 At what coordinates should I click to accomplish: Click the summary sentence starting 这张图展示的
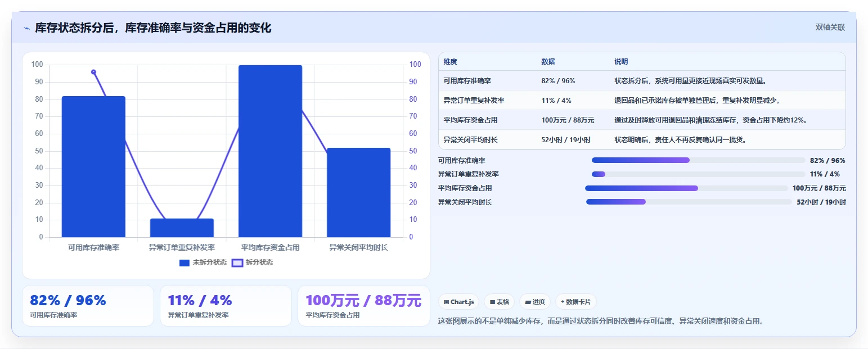(601, 321)
